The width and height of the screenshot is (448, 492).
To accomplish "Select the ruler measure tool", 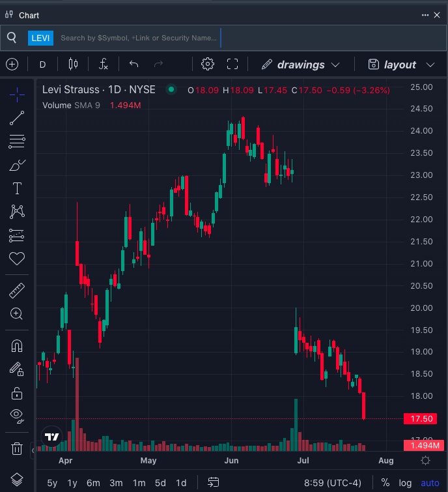I will (x=17, y=291).
